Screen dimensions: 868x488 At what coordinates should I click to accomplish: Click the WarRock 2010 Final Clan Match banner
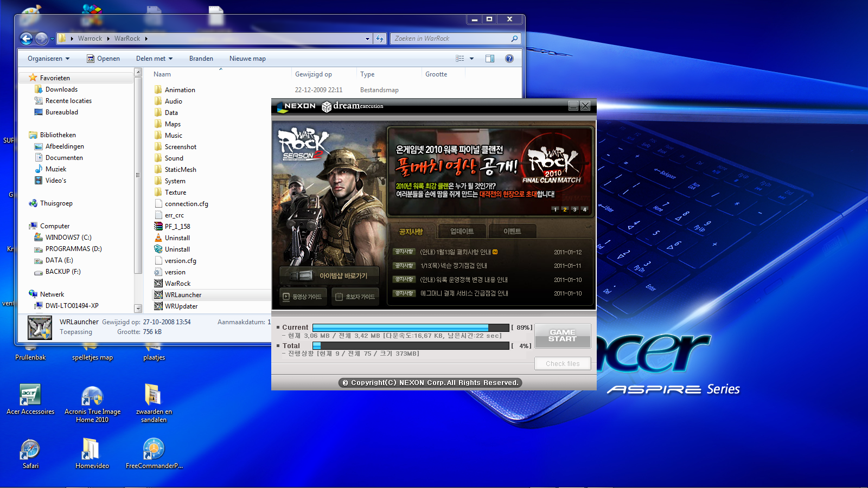click(490, 172)
